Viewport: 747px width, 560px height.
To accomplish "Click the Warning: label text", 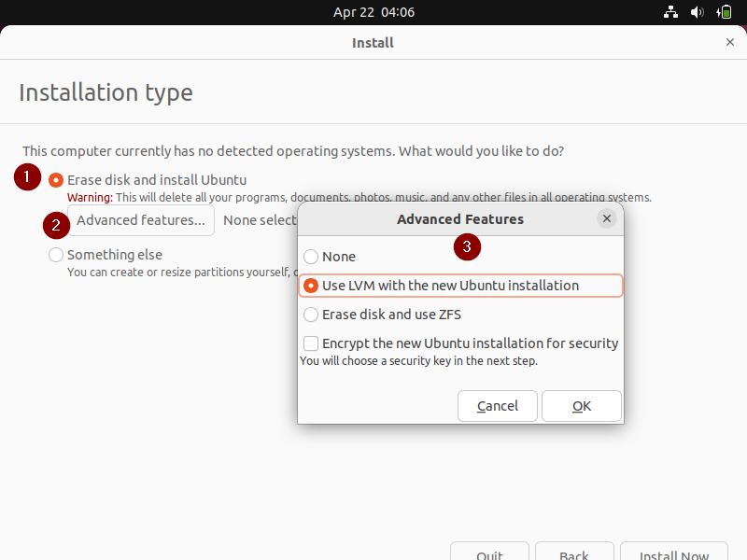I will pos(90,198).
